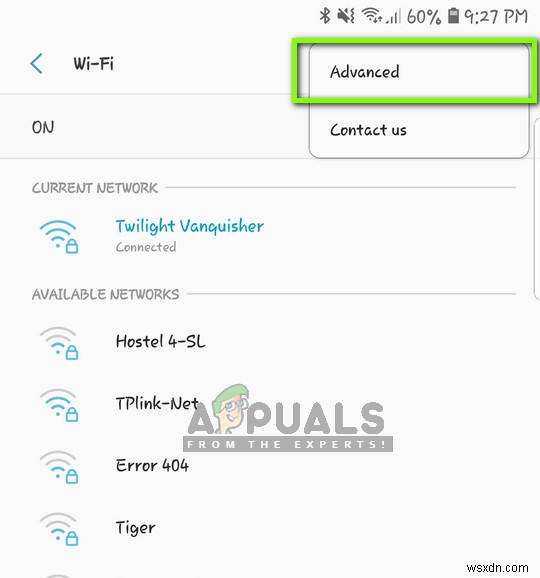Viewport: 540px width, 578px height.
Task: Select Advanced from the overflow menu
Action: [x=419, y=72]
